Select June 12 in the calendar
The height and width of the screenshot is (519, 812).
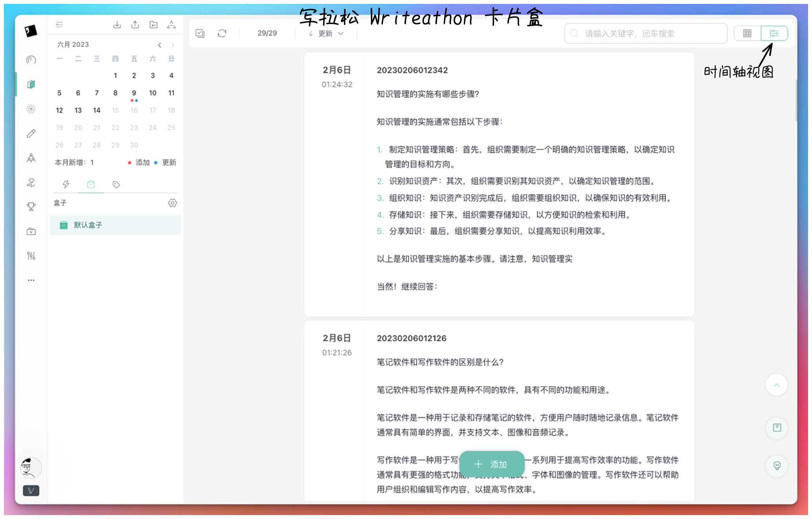pos(59,111)
